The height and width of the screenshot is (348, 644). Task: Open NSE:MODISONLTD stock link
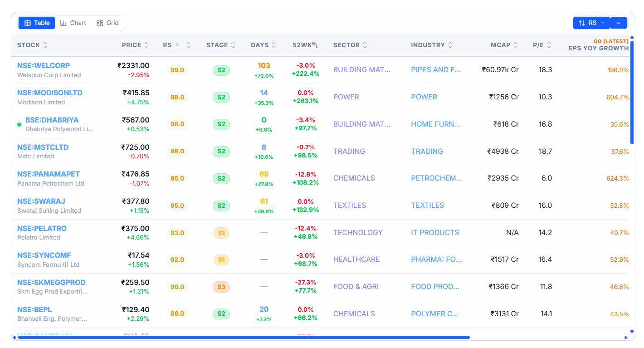[x=50, y=93]
